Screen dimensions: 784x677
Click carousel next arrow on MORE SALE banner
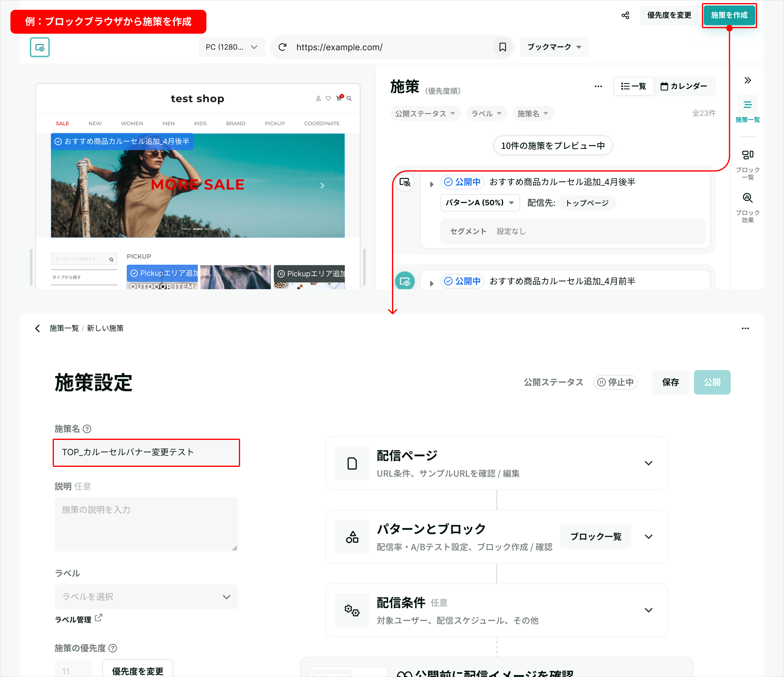coord(322,185)
